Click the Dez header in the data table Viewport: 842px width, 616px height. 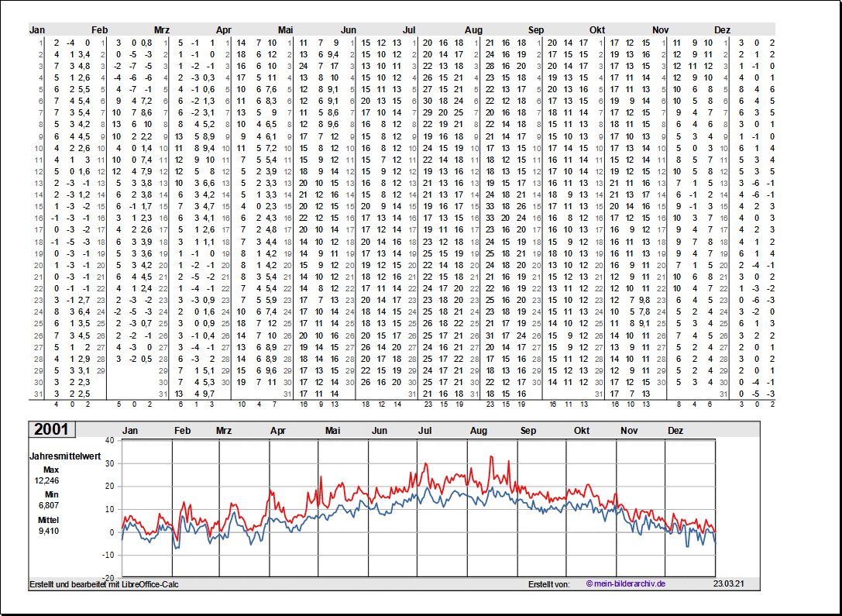(722, 29)
